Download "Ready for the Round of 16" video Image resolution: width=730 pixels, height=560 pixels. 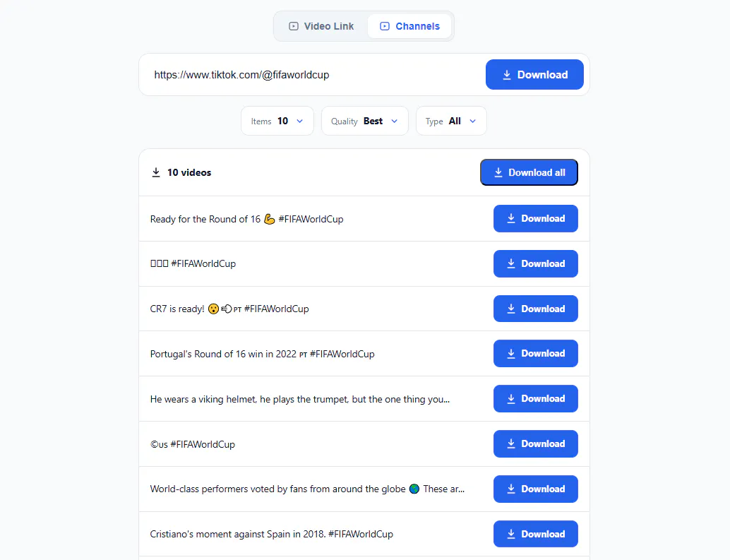click(x=535, y=218)
